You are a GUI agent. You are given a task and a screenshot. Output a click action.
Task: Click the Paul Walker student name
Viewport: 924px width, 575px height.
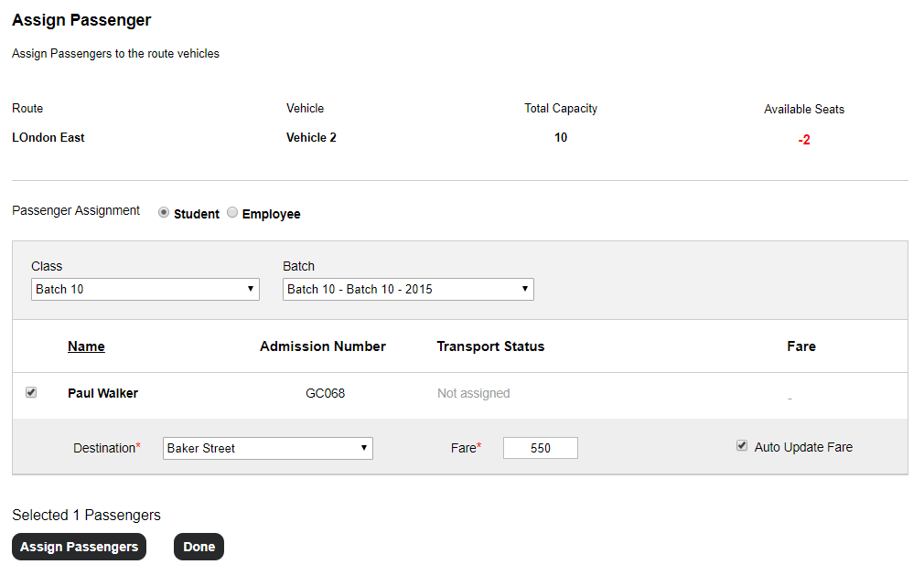(x=102, y=393)
